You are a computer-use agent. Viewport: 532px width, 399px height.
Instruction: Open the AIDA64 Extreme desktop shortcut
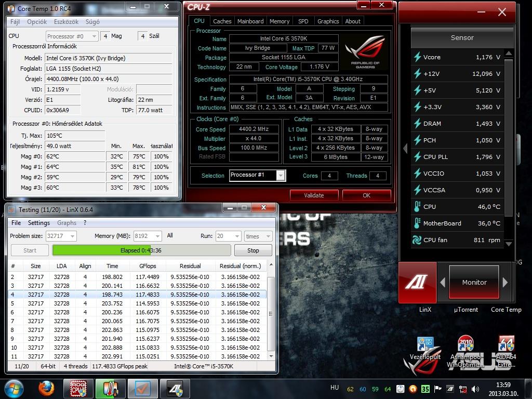tap(506, 352)
